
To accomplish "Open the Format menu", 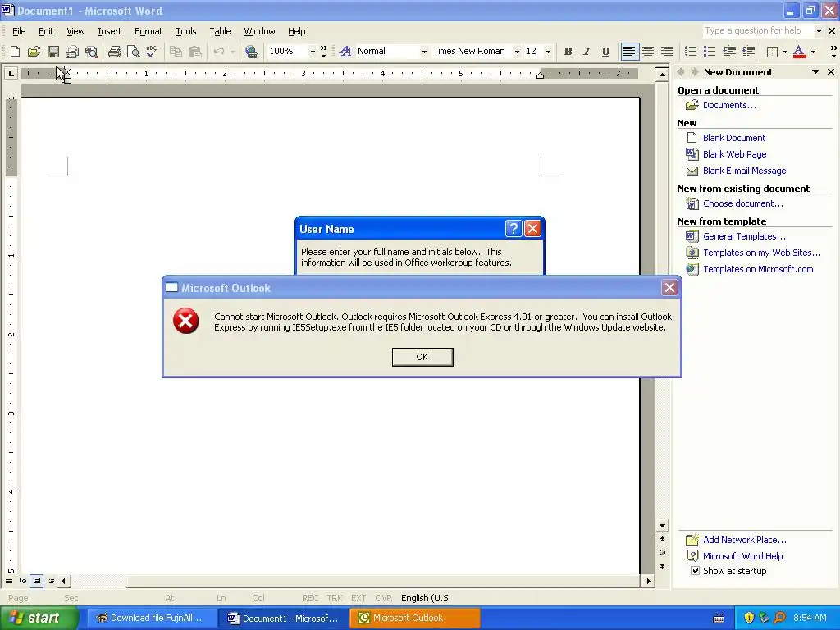I will tap(148, 31).
